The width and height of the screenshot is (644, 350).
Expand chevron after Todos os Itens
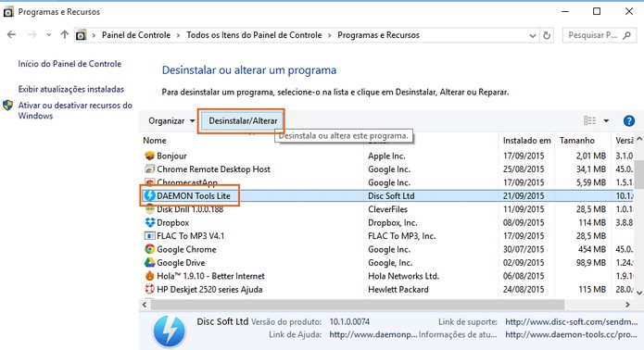tap(329, 35)
